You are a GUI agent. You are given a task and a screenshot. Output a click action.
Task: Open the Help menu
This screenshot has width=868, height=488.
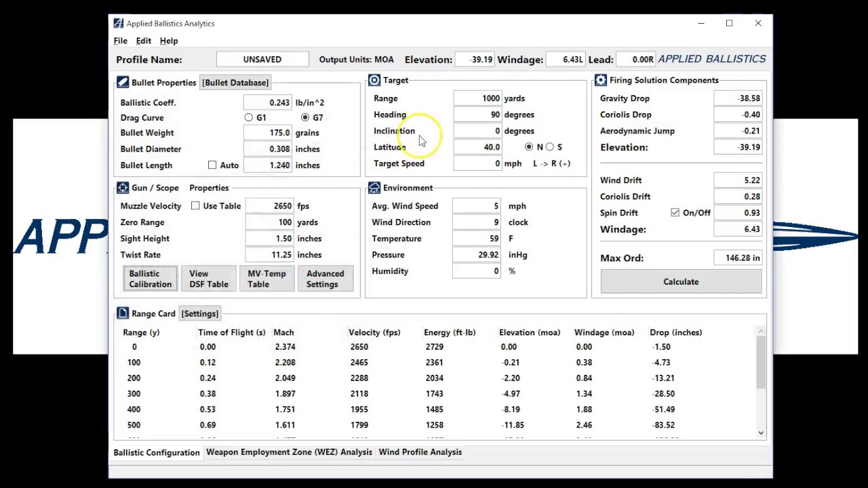click(169, 41)
